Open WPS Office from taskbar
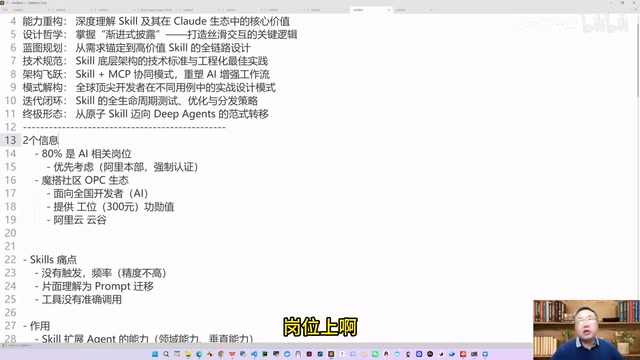Viewport: 640px width, 360px height. (x=232, y=354)
